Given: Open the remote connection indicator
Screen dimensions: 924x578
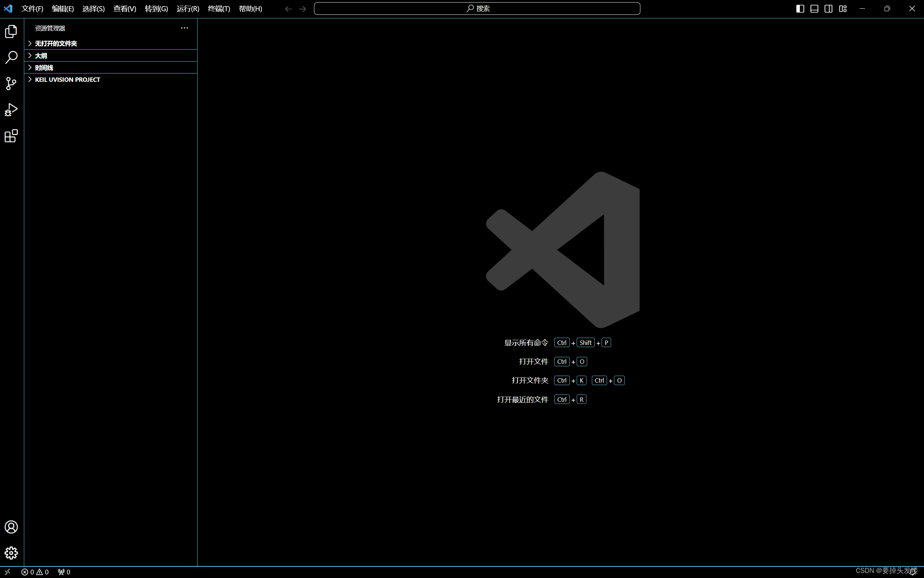Looking at the screenshot, I should click(x=7, y=571).
